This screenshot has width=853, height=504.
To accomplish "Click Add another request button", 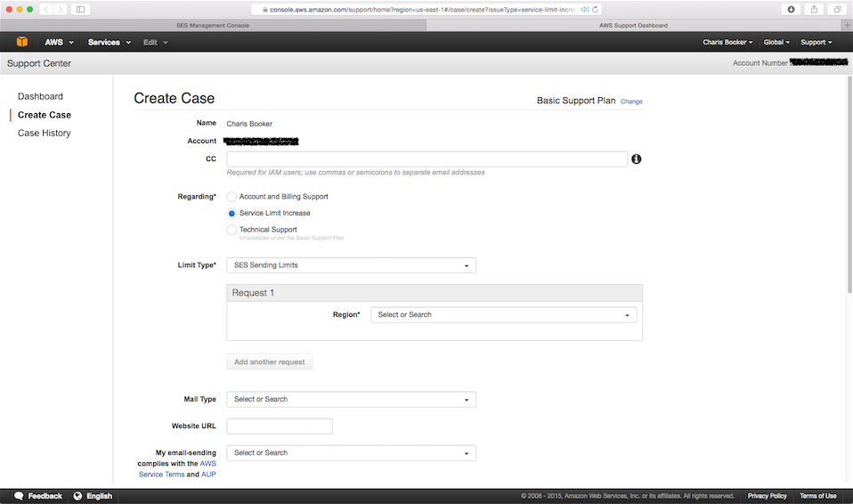I will 269,362.
